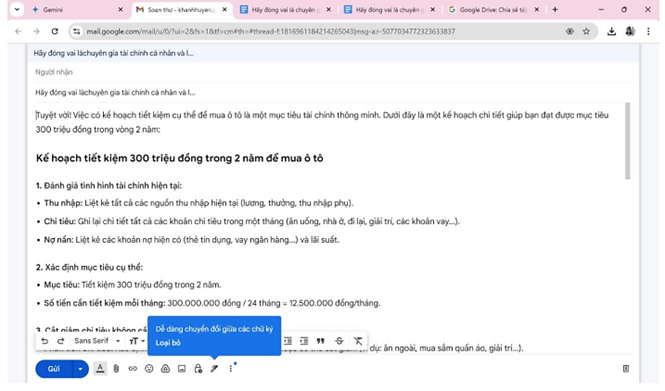The height and width of the screenshot is (391, 665).
Task: Insert a link into the email
Action: [133, 369]
